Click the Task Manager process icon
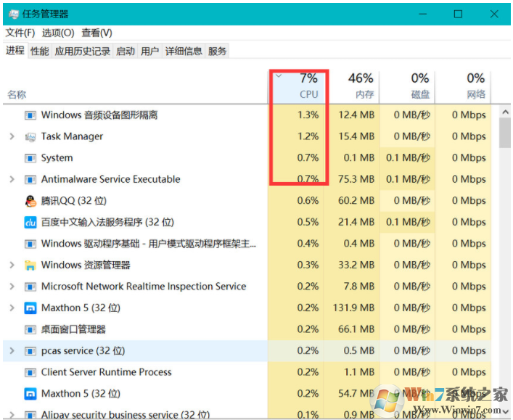Viewport: 513px width, 420px height. coord(30,136)
